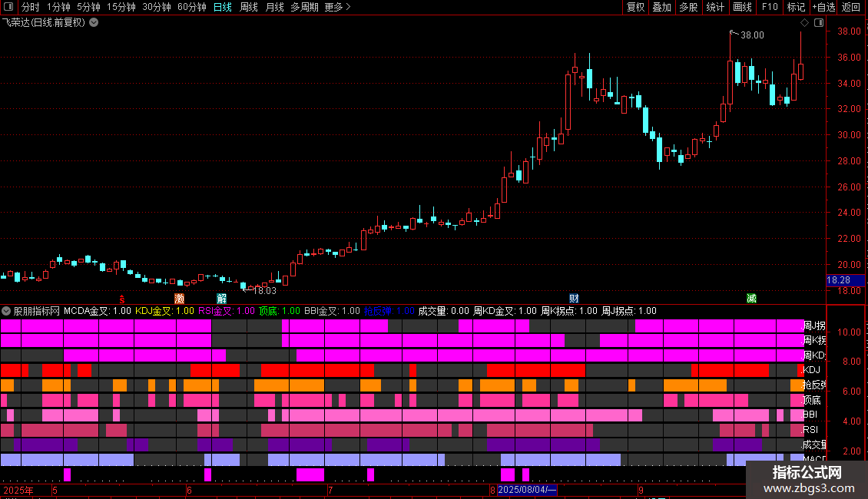Click 返回 to go back
Image resolution: width=868 pixels, height=499 pixels.
click(x=851, y=7)
